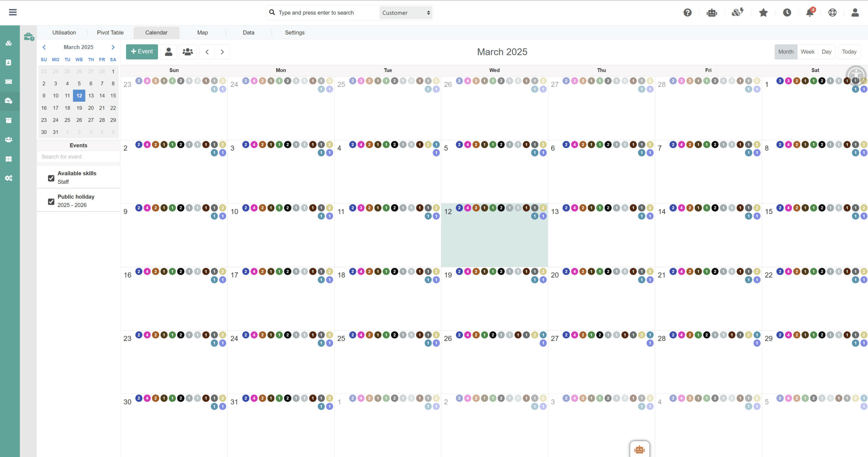Select day 31 in the mini calendar
Viewport: 868px width, 457px height.
click(x=56, y=132)
